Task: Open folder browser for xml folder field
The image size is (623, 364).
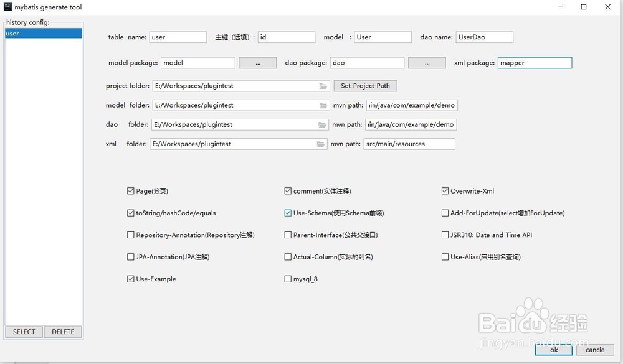Action: coord(320,144)
